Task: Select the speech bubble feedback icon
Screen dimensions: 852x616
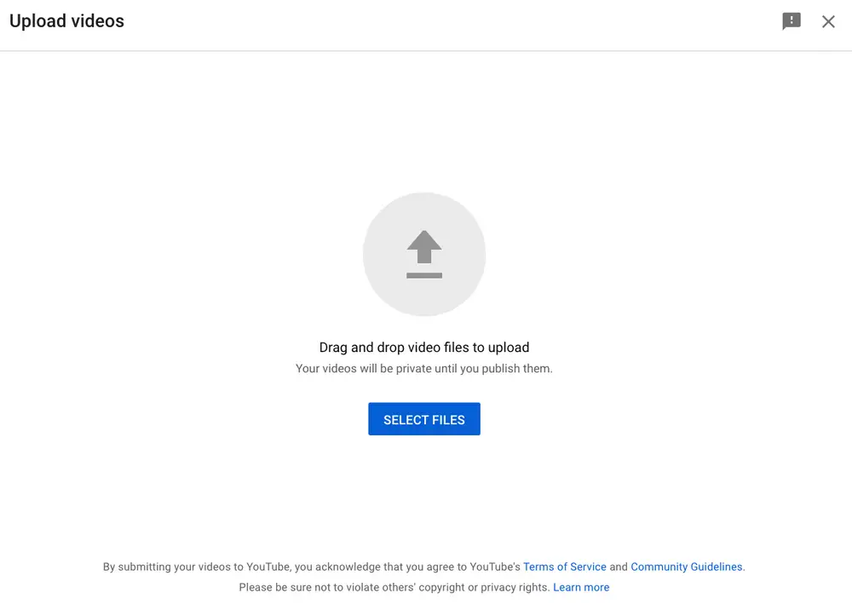Action: click(x=791, y=21)
